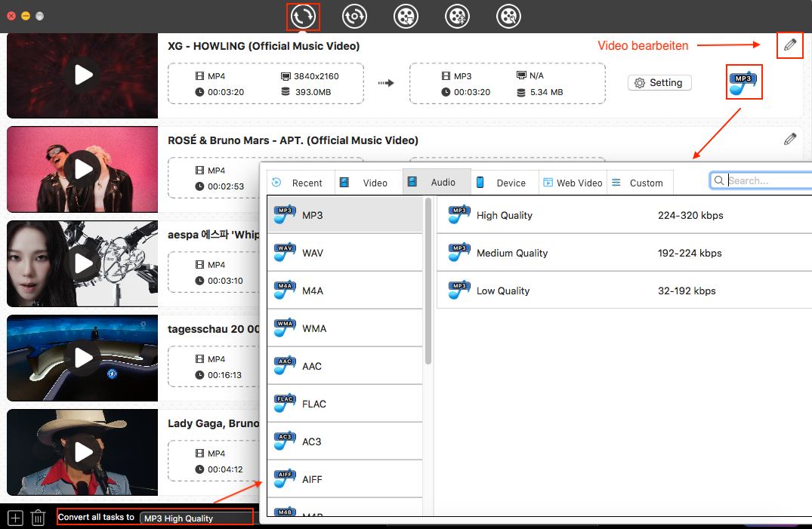Switch to the Device tab
The height and width of the screenshot is (529, 812).
(505, 183)
